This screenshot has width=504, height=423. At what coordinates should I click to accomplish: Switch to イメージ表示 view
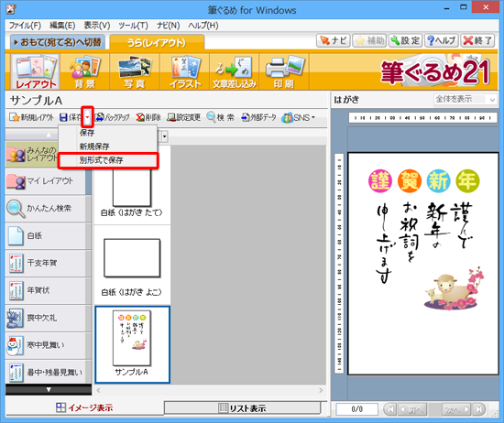point(84,408)
